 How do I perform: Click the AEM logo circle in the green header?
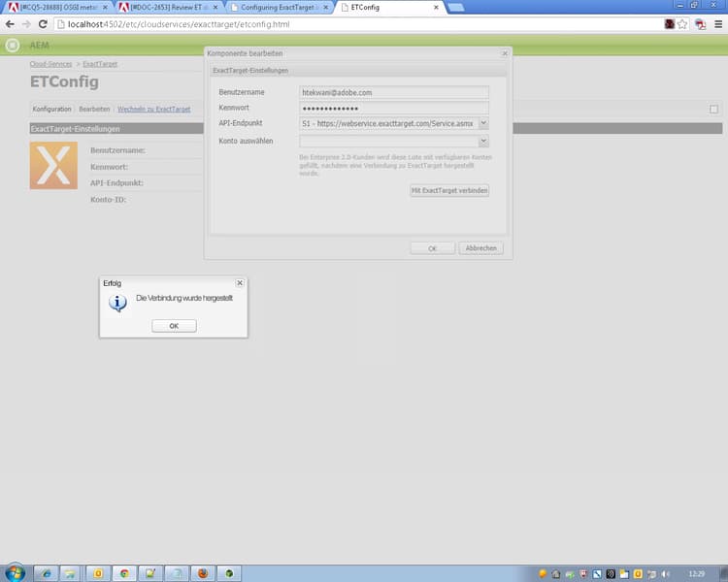[x=13, y=45]
